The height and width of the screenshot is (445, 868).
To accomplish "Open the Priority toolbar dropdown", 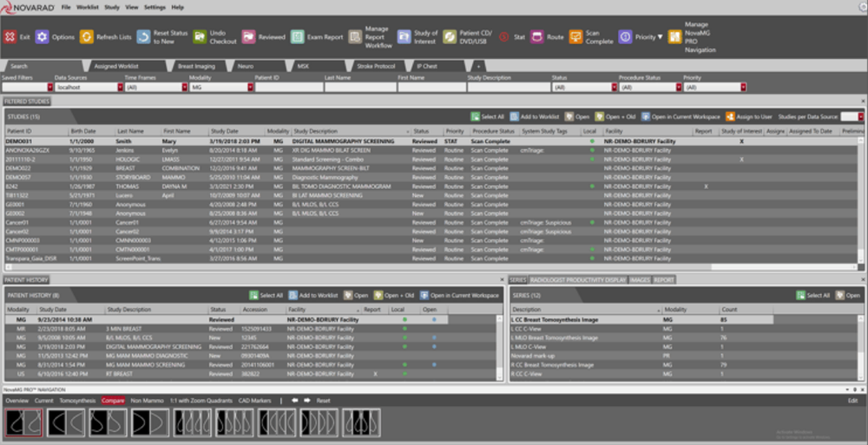I will coord(641,37).
